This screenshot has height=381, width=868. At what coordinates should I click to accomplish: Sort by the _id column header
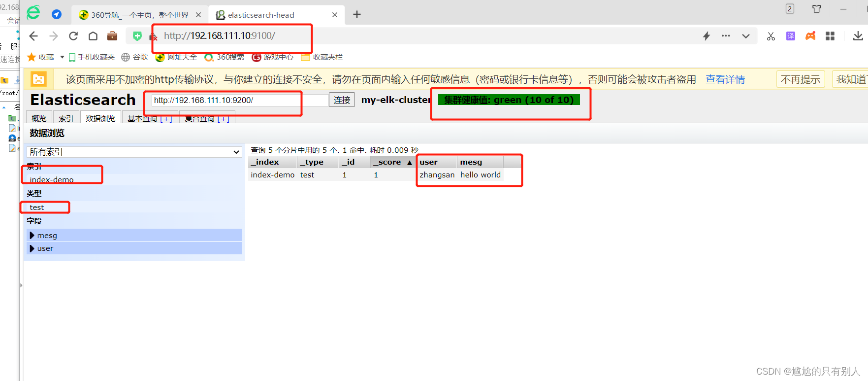pos(354,162)
